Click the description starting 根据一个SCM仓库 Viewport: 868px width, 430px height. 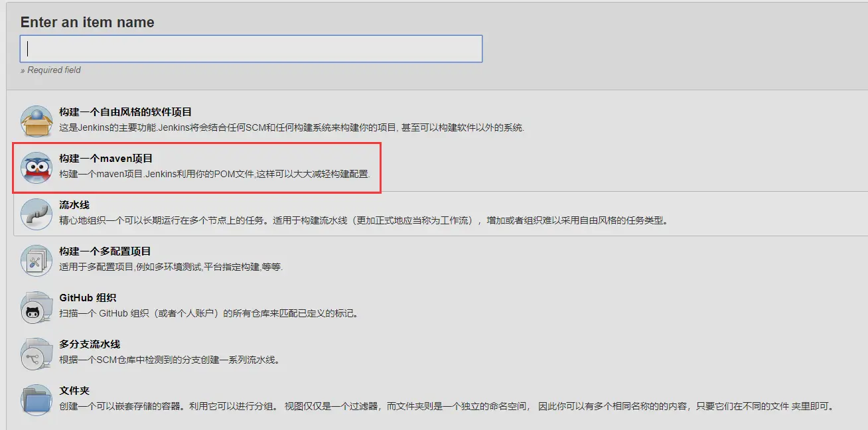(169, 360)
